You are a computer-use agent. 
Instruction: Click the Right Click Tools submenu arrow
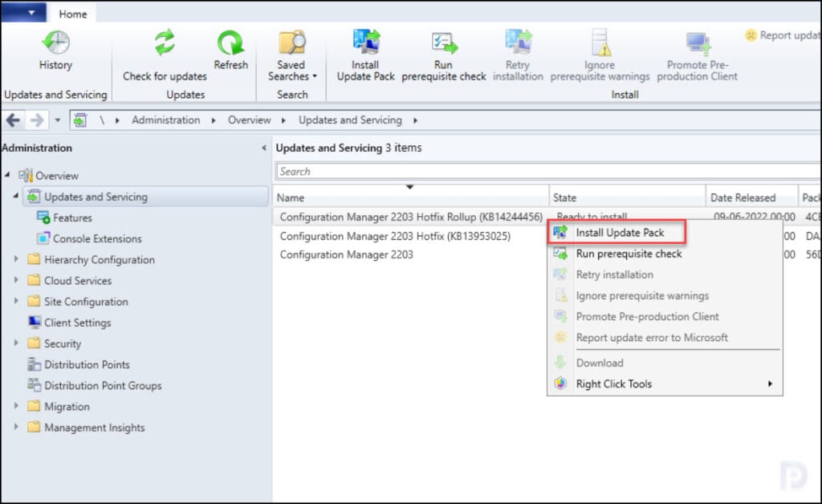[770, 384]
